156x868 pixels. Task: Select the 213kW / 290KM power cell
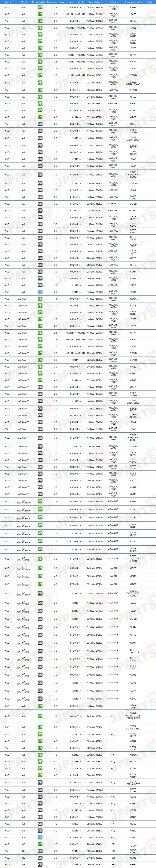click(x=95, y=727)
